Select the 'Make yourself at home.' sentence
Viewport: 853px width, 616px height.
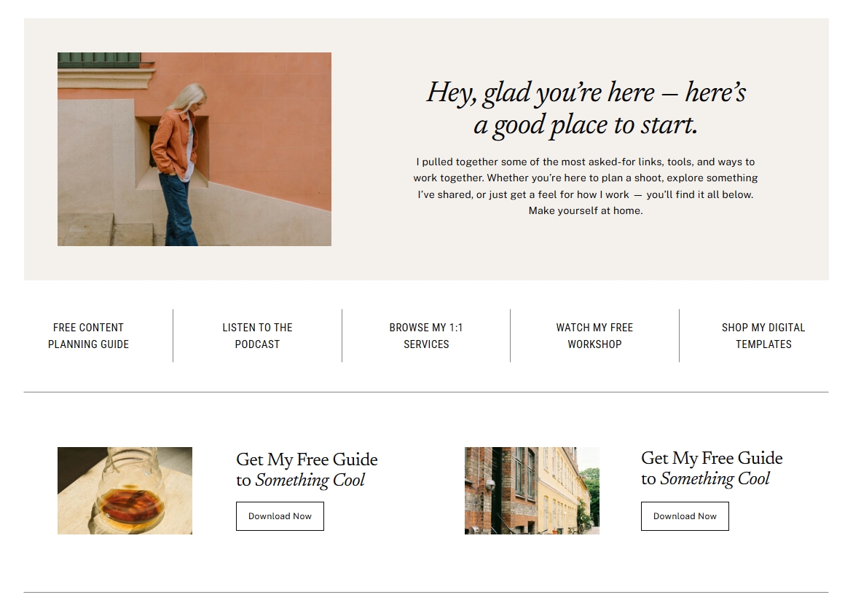586,210
